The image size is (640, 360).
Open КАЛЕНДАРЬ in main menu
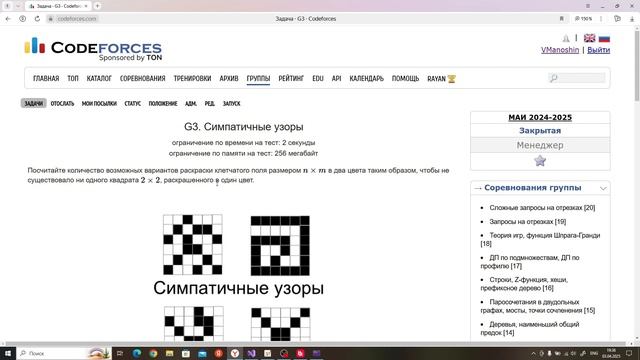pos(367,78)
